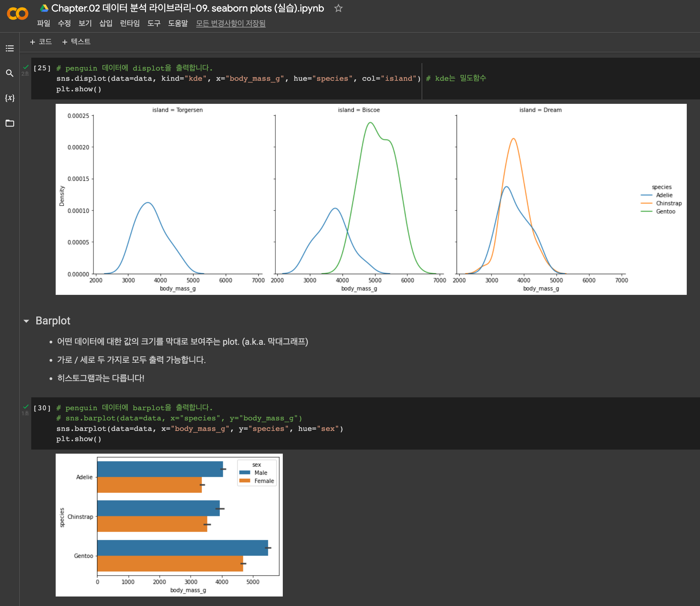Click the Barplot heading text
This screenshot has width=700, height=606.
tap(53, 321)
